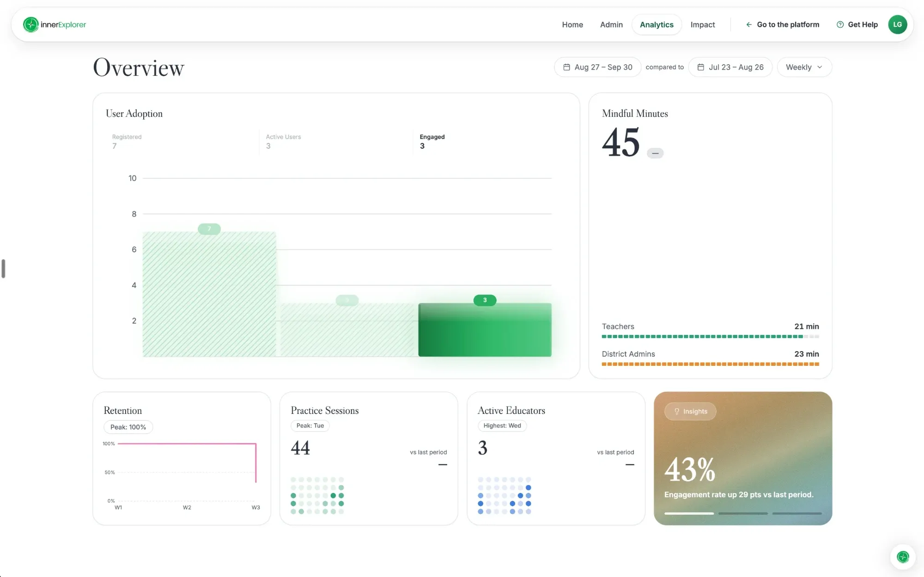This screenshot has width=924, height=577.
Task: Click the Highest: Wed chip
Action: pyautogui.click(x=502, y=425)
